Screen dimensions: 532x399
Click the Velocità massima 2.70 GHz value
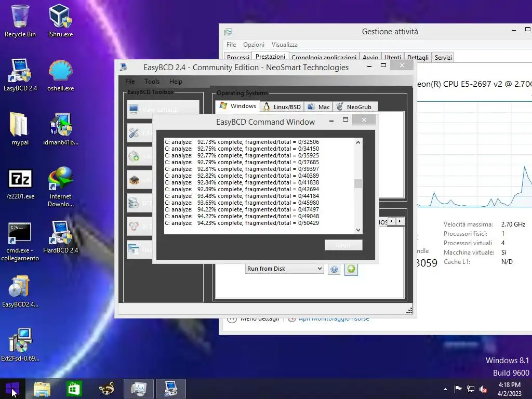pyautogui.click(x=513, y=224)
